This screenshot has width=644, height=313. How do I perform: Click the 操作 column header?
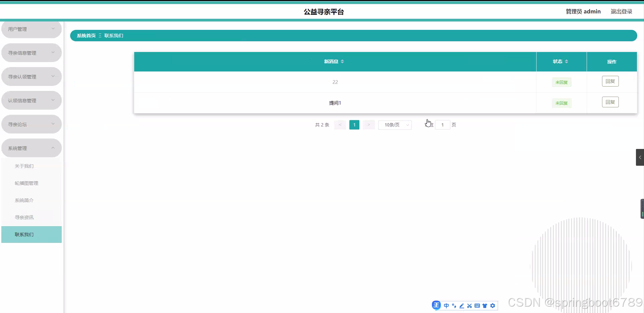tap(612, 62)
